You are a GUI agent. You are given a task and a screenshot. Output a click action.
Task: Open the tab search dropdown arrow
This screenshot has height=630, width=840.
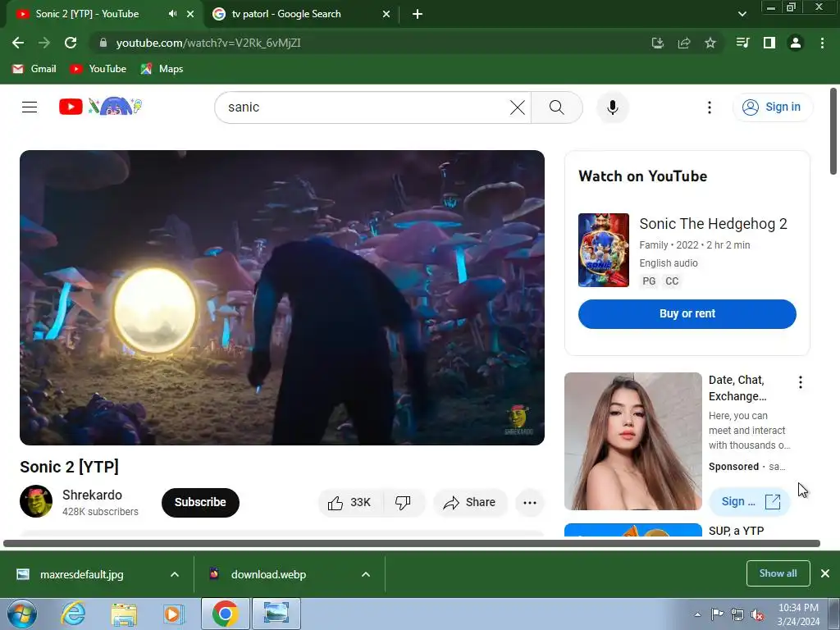[742, 14]
